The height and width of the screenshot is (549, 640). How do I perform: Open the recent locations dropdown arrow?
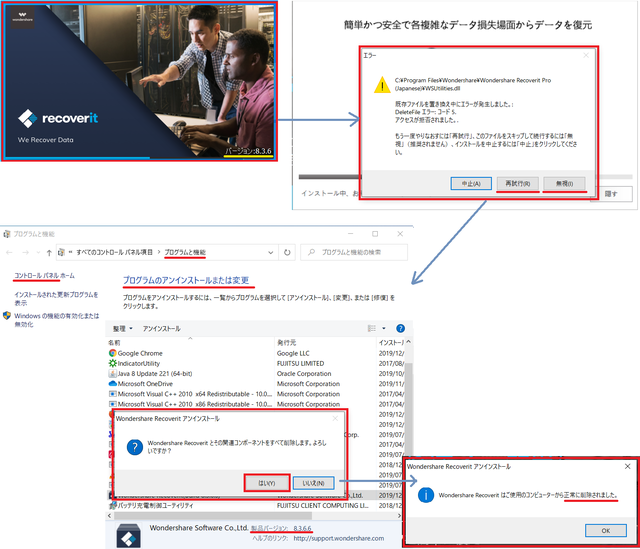click(x=38, y=253)
